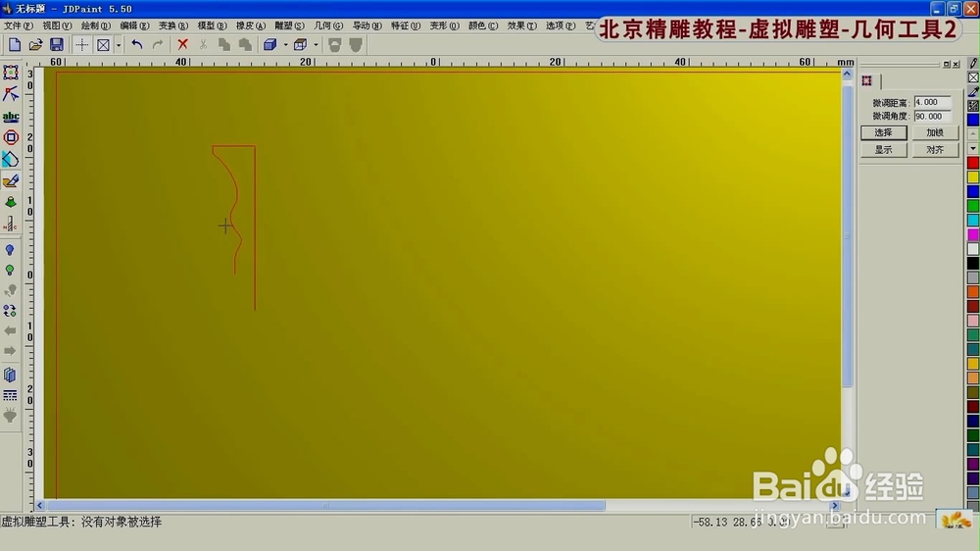
Task: Expand the arrow beside the boxed-X icon
Action: (119, 44)
